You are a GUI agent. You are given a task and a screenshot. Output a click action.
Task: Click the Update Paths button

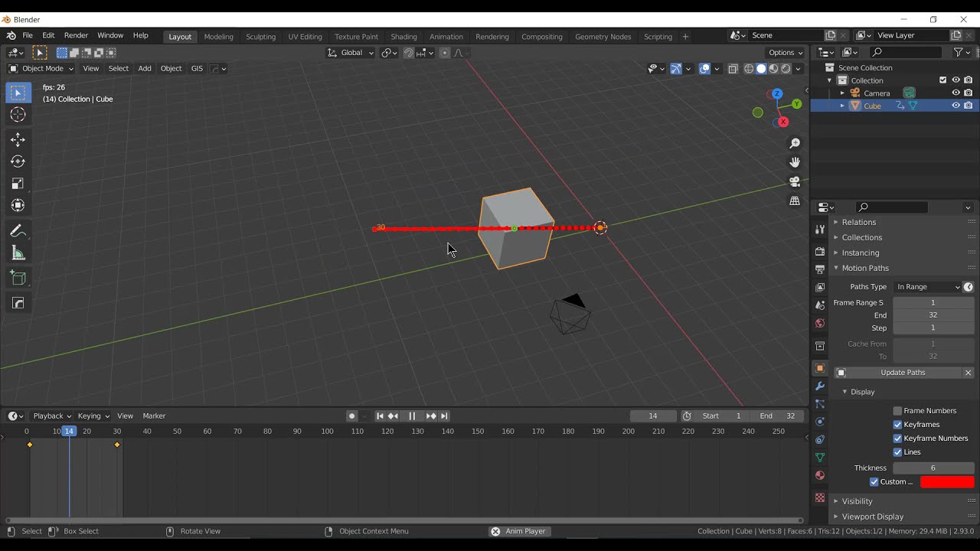coord(897,373)
